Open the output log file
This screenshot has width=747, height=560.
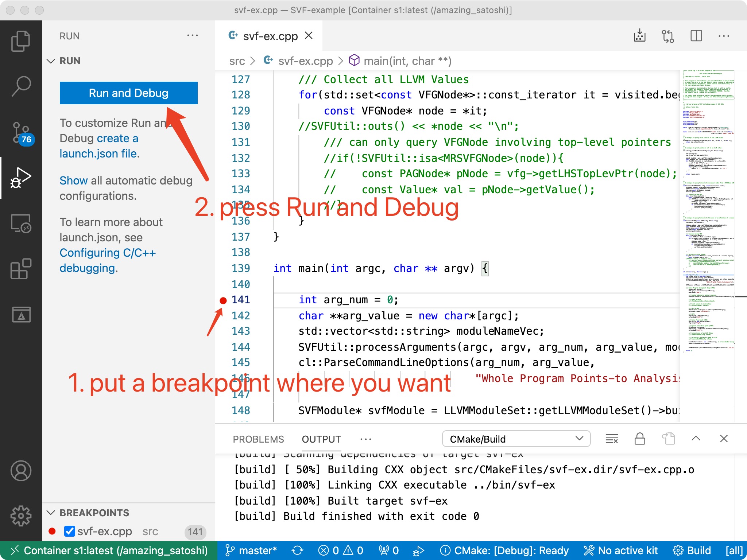[669, 439]
